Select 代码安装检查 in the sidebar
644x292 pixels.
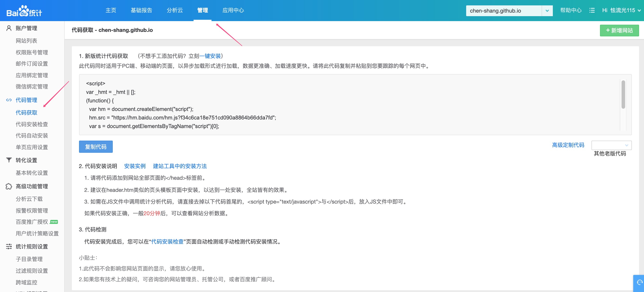[x=32, y=124]
